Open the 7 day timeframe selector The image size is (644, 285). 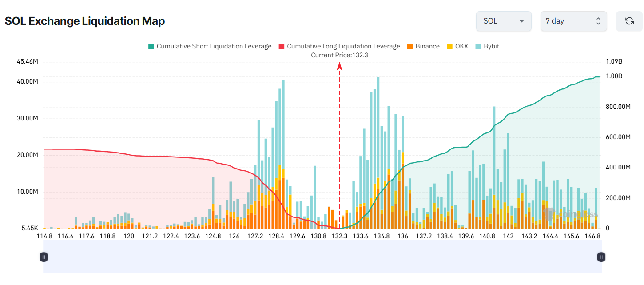pyautogui.click(x=574, y=21)
